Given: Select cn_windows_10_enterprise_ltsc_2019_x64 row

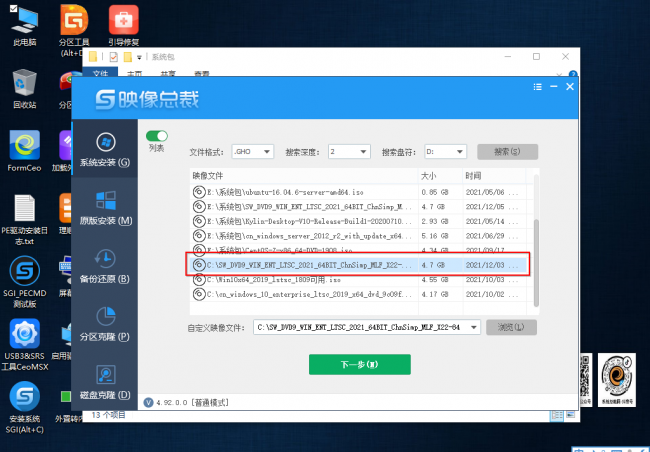Looking at the screenshot, I should [359, 294].
